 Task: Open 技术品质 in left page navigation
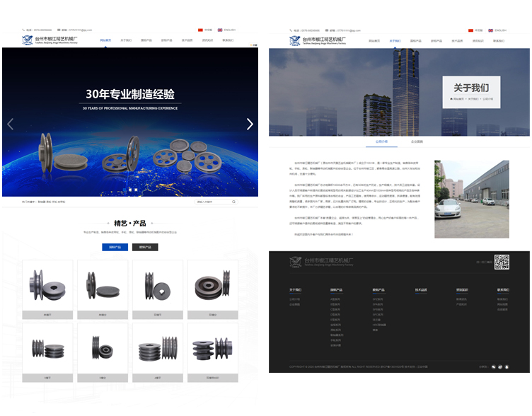pos(187,40)
